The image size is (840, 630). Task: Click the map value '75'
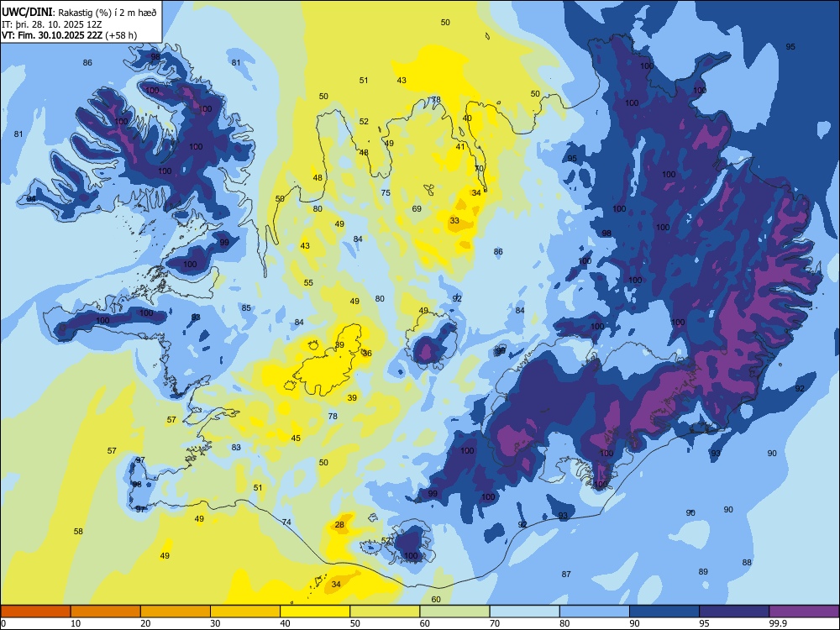(x=386, y=193)
